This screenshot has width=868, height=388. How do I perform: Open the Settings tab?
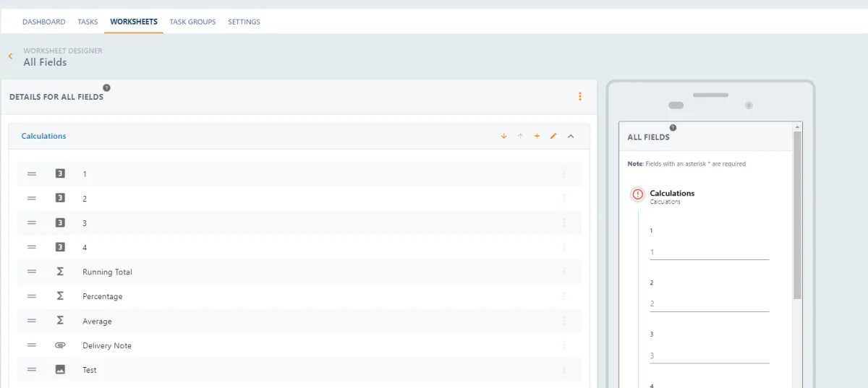(244, 22)
